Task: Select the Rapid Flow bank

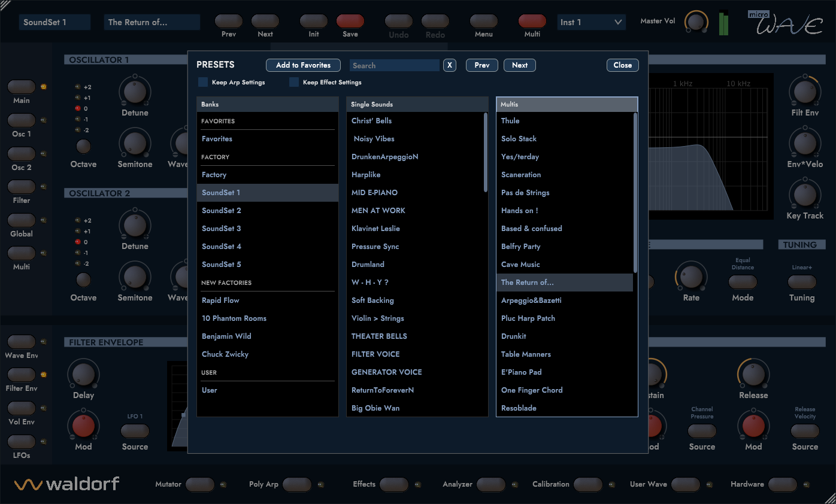Action: pos(268,300)
